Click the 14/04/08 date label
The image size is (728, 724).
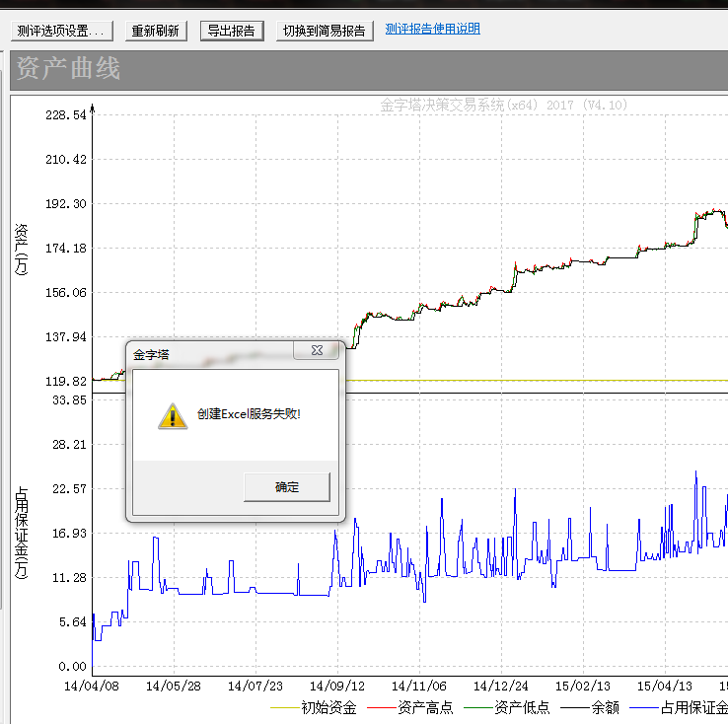(92, 686)
